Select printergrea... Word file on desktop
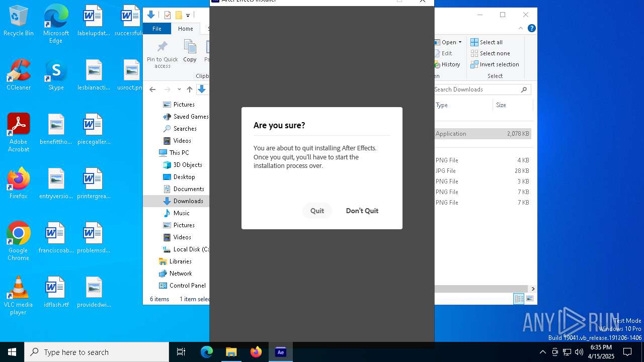The height and width of the screenshot is (362, 644). (x=94, y=184)
